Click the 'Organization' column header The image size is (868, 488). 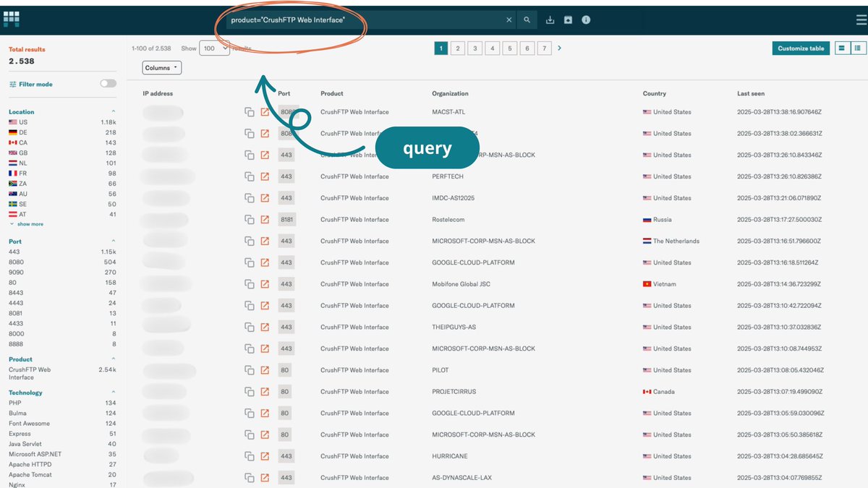click(450, 93)
